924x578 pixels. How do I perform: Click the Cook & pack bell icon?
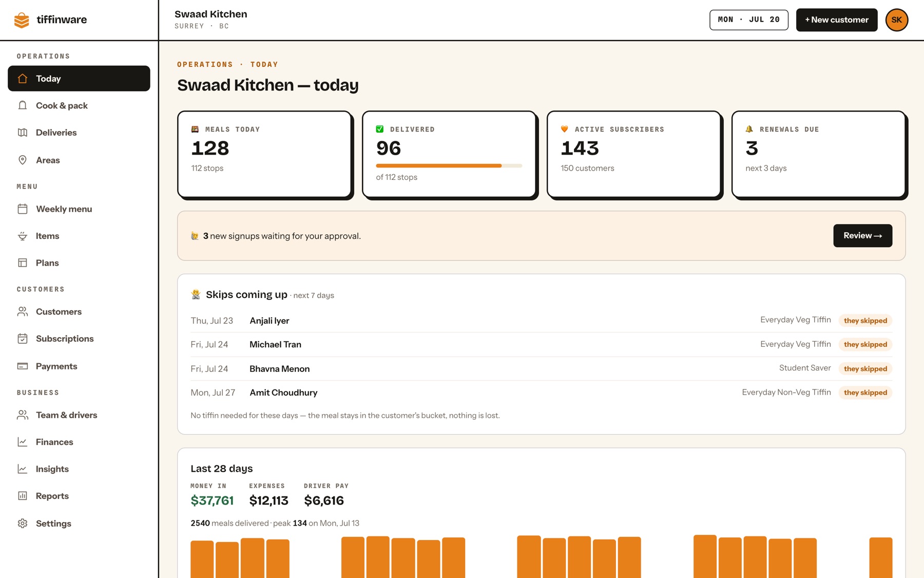[23, 105]
